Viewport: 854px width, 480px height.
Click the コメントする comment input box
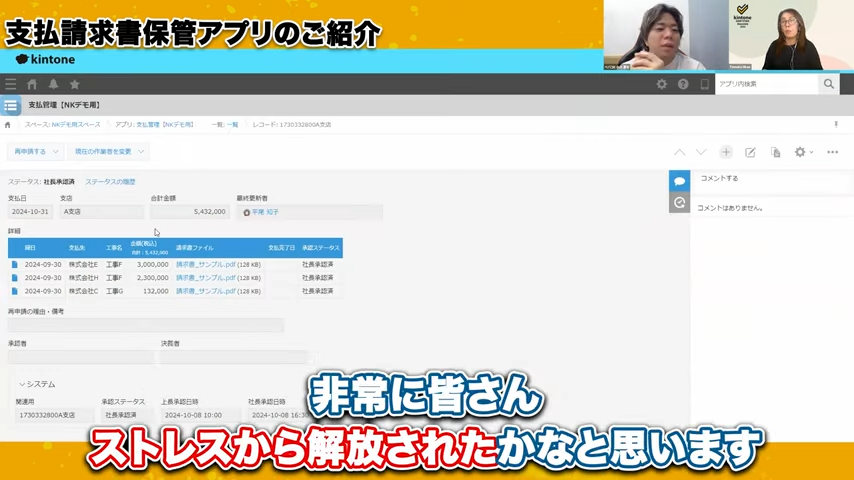click(772, 183)
